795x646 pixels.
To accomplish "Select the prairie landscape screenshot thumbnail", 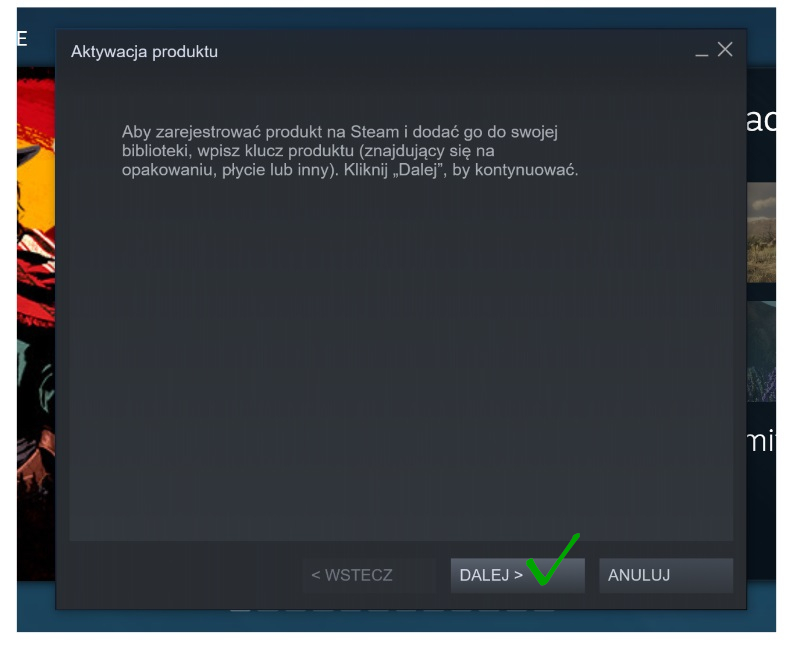I will tap(761, 232).
